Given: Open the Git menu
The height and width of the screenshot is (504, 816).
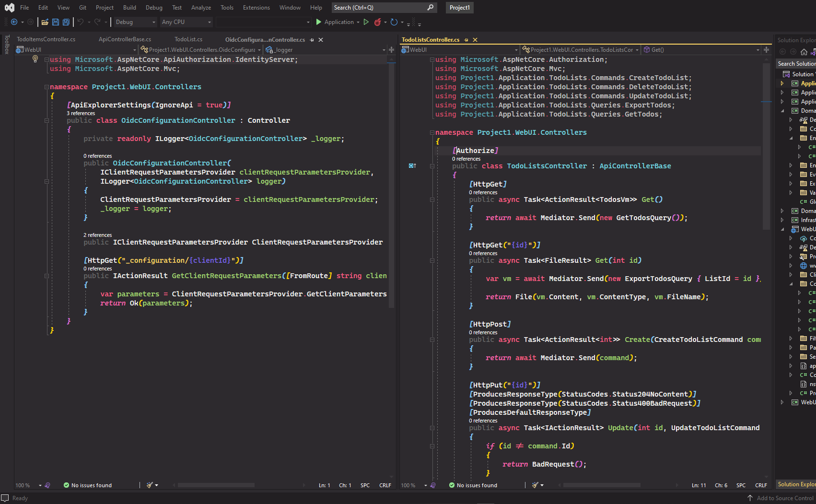Looking at the screenshot, I should 83,8.
